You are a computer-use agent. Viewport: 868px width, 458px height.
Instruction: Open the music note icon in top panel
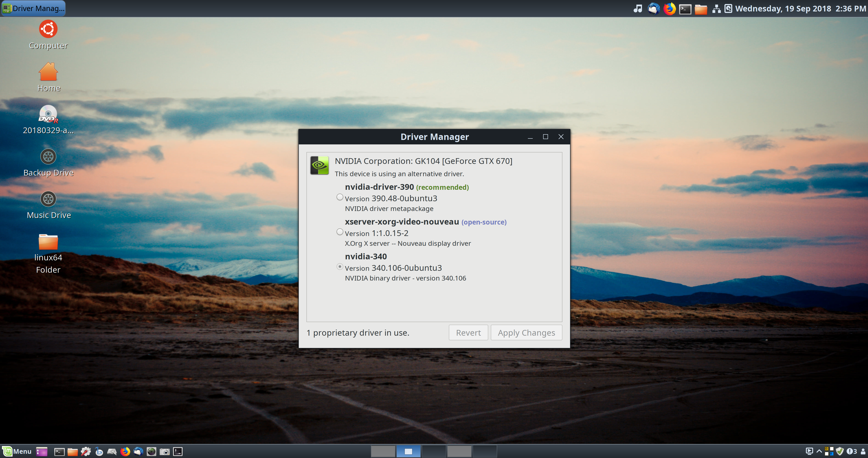pyautogui.click(x=637, y=8)
